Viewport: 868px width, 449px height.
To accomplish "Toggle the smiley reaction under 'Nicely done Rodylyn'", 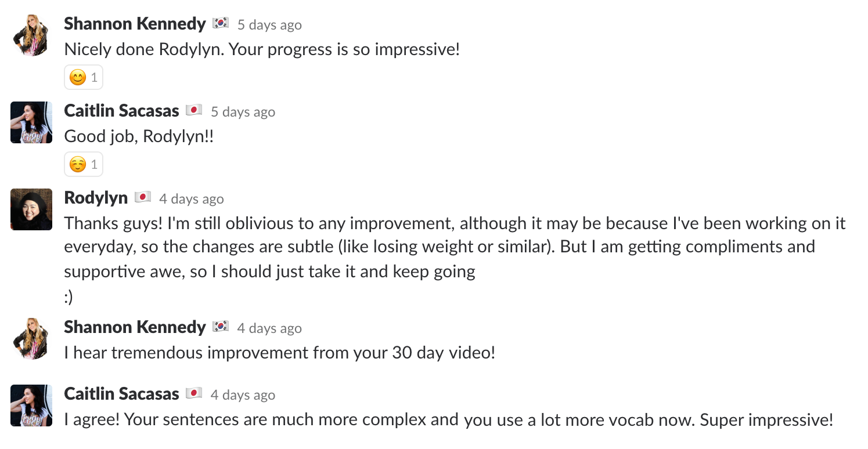I will (x=84, y=78).
